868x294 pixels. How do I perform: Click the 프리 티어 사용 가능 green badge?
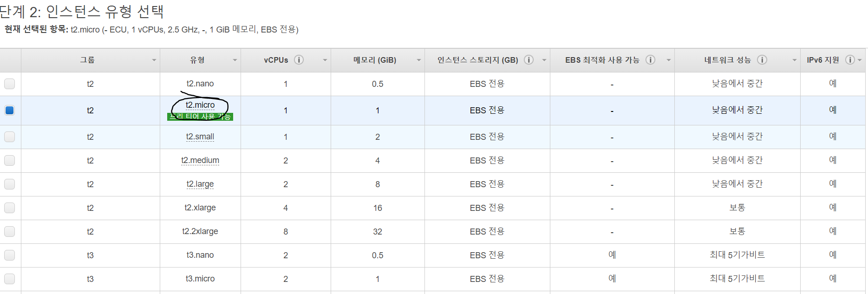pos(200,117)
